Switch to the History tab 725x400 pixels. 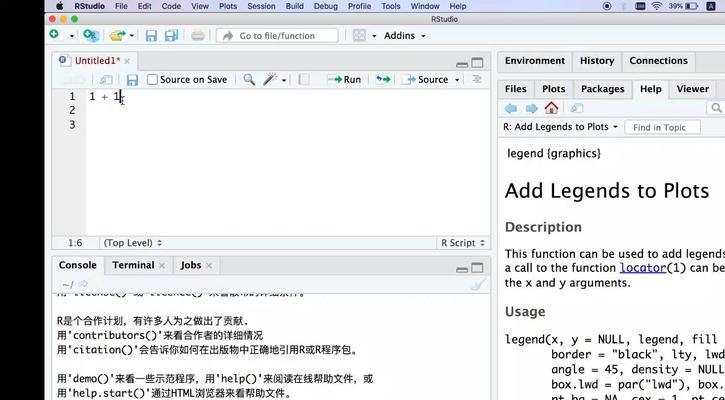pos(597,61)
